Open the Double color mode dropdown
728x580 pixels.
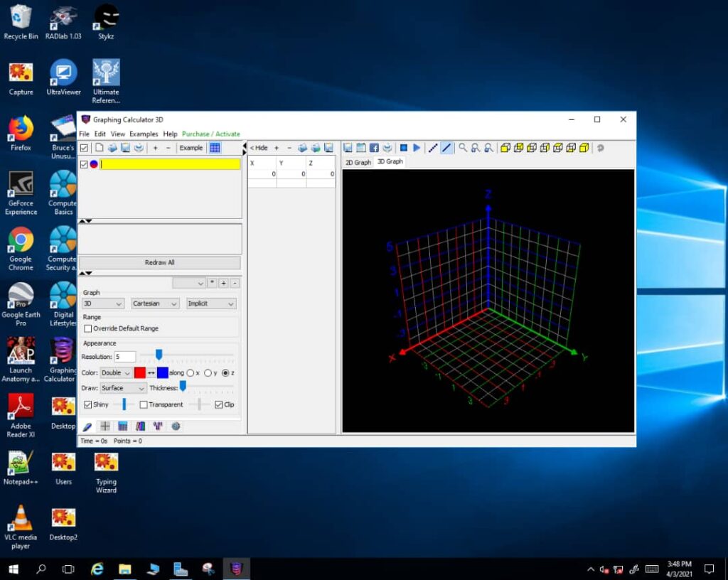[116, 372]
